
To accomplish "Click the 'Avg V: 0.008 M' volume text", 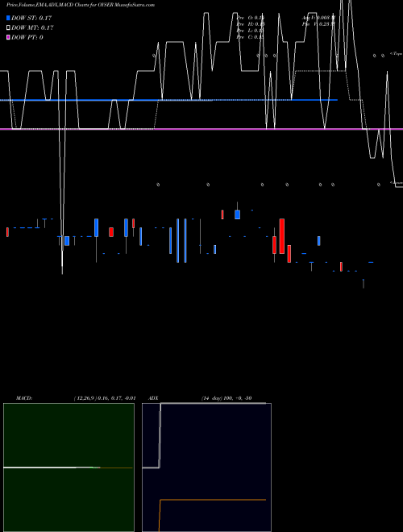I will (x=318, y=18).
